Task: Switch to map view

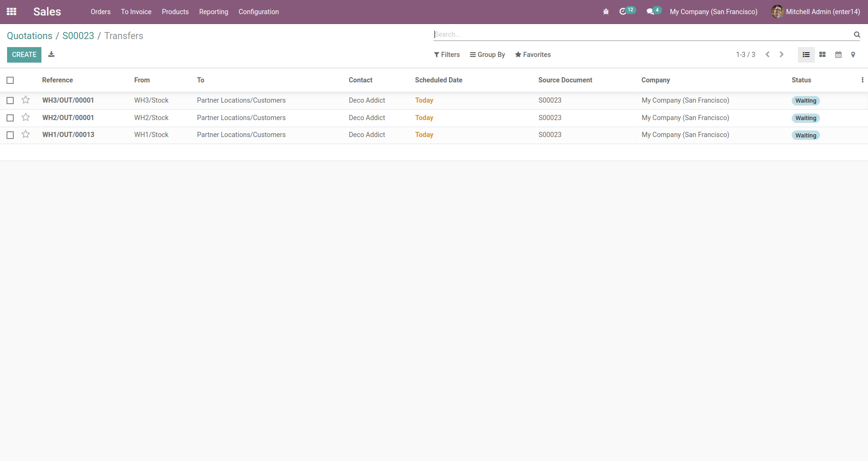Action: 853,55
